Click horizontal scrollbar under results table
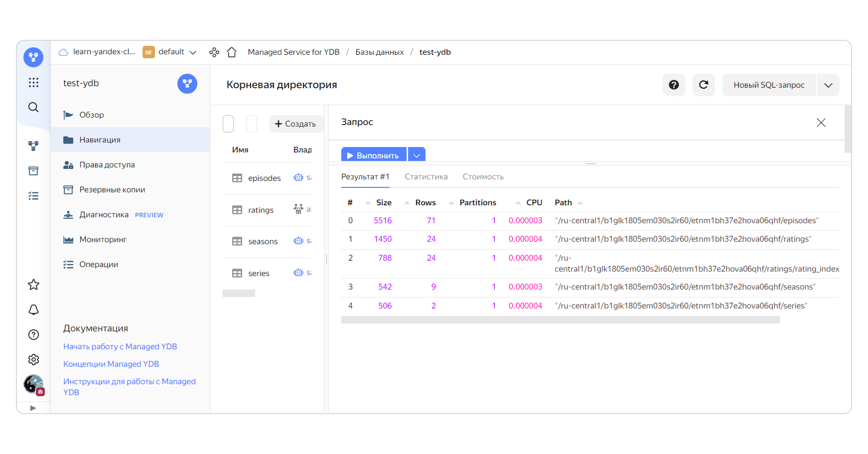The height and width of the screenshot is (454, 868). tap(560, 320)
